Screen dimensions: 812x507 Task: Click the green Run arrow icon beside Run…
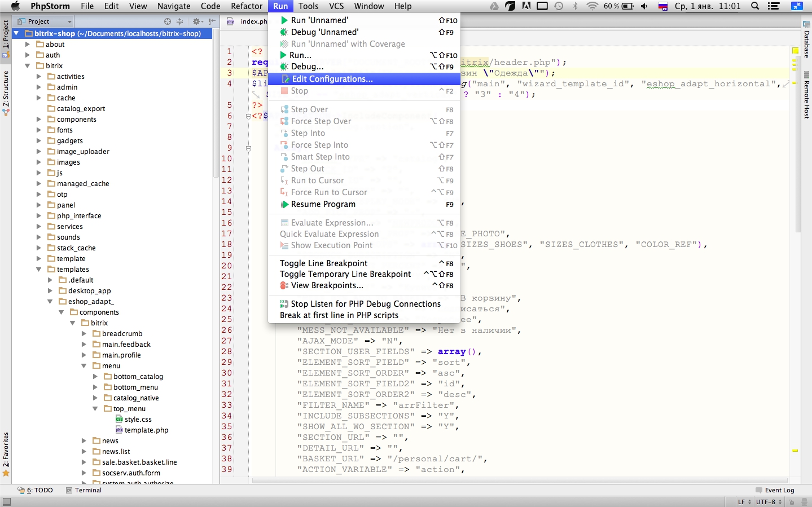pyautogui.click(x=284, y=55)
